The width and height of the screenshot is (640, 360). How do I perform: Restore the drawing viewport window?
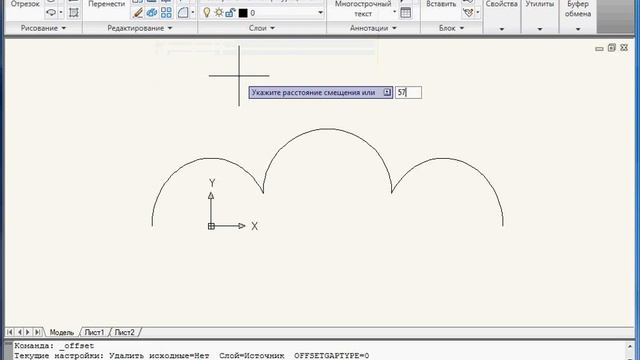point(611,48)
